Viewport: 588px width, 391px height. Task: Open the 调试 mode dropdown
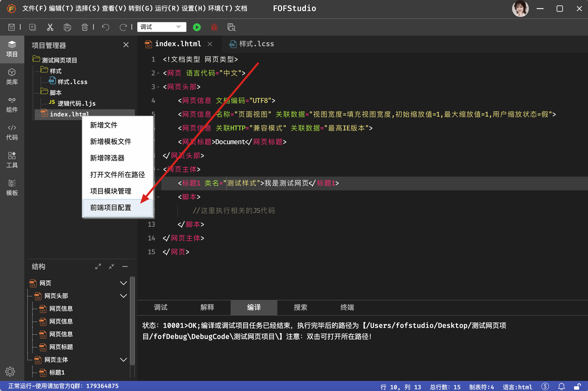tap(162, 27)
